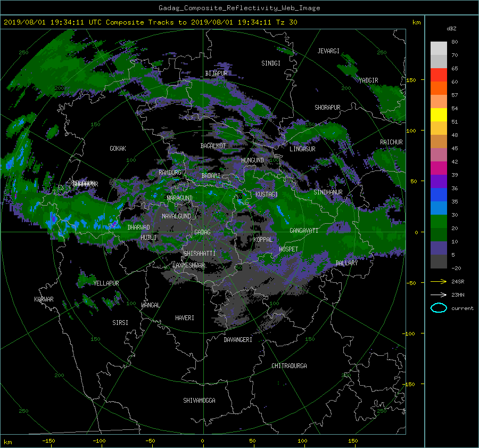Viewport: 479px width, 448px height.
Task: Click the SHIVAMOGGA city label
Action: coord(199,400)
